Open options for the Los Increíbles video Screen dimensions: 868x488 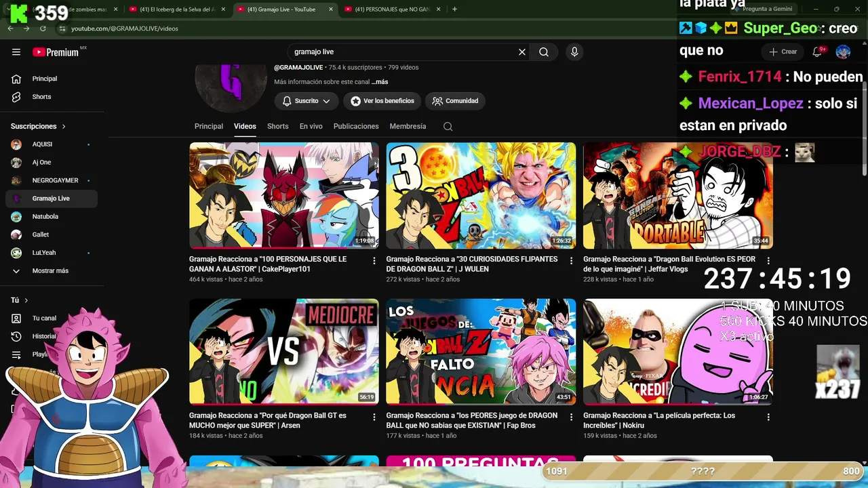click(x=768, y=418)
